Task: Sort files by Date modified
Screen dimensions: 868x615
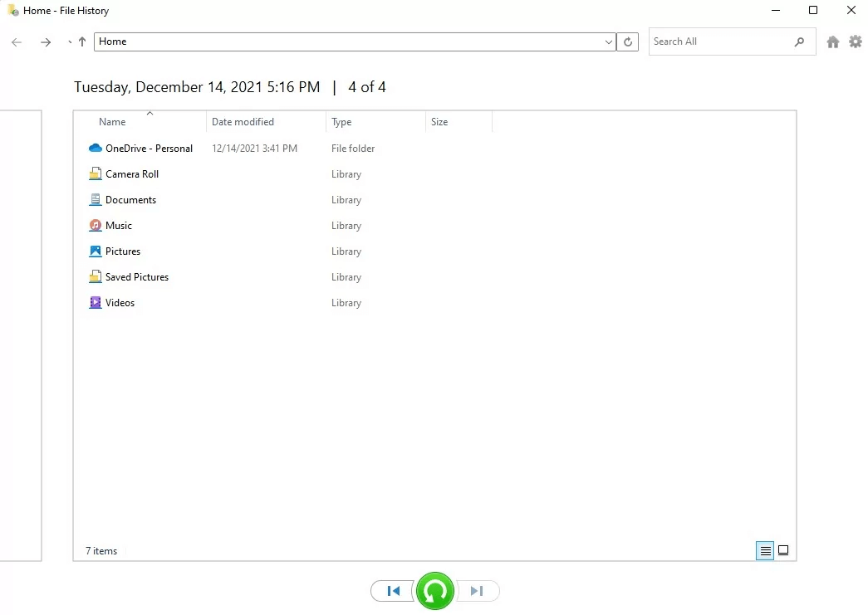Action: (x=243, y=121)
